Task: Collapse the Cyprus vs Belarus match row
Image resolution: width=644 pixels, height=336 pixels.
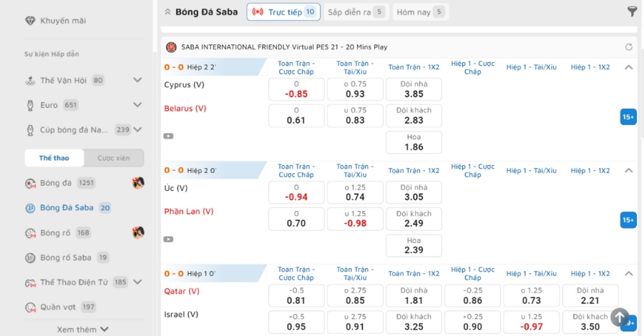Action: pos(628,67)
